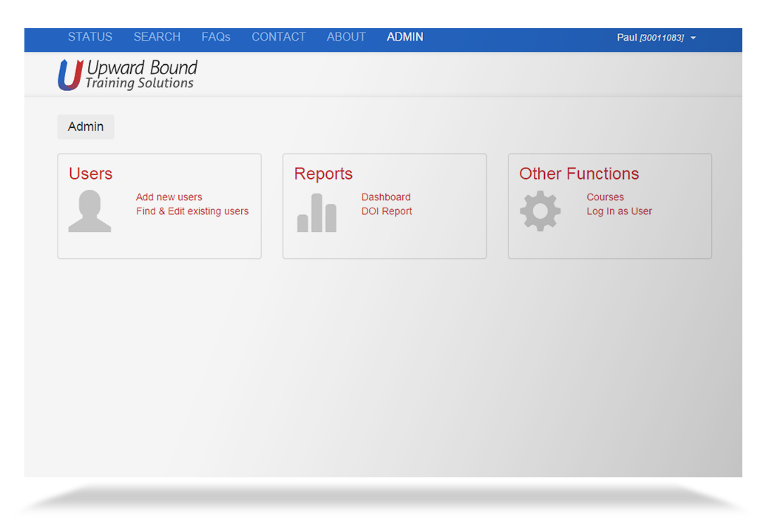
Task: Click the gear icon in Other Functions
Action: (x=540, y=211)
